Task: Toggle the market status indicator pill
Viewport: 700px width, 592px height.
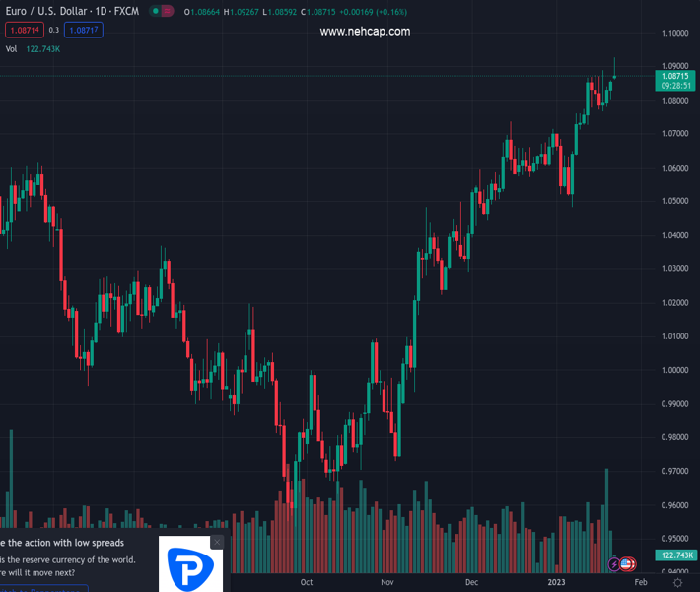Action: [x=160, y=10]
